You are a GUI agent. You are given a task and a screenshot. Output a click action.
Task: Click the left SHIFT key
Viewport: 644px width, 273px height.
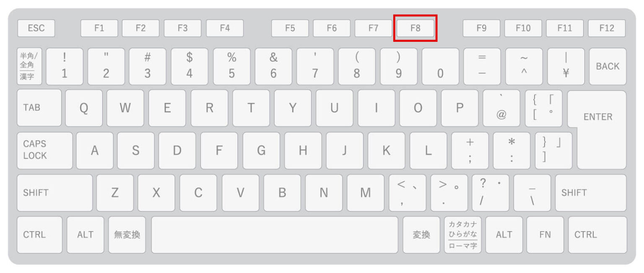[x=55, y=193]
